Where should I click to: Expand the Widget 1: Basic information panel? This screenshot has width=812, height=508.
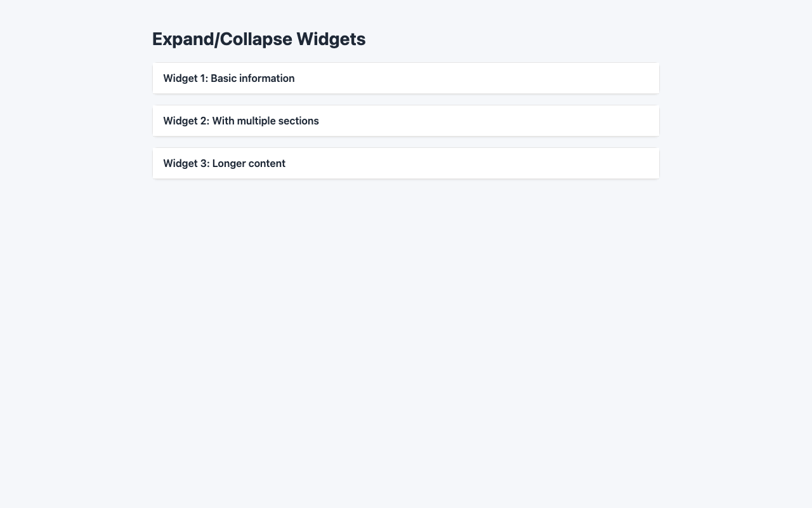pyautogui.click(x=405, y=78)
